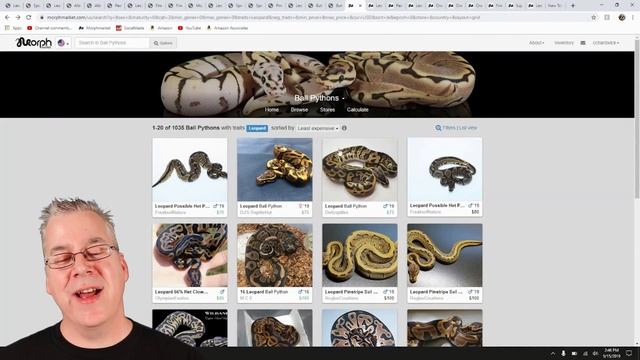Bookmark this page with the star icon
The height and width of the screenshot is (360, 640).
tap(594, 18)
